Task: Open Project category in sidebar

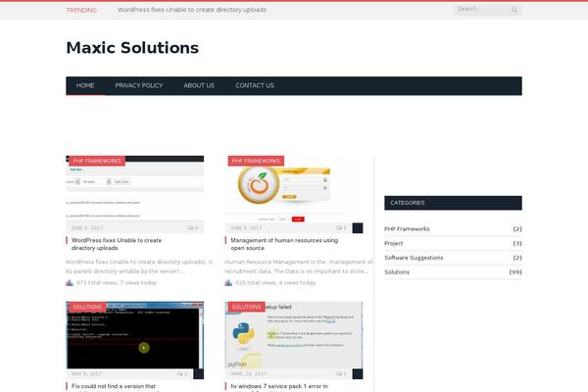Action: click(x=393, y=243)
